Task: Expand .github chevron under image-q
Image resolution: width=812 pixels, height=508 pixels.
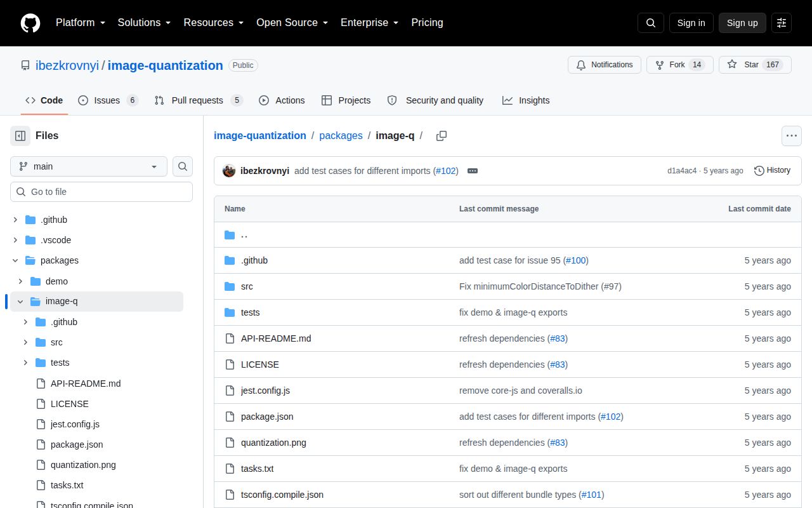Action: [25, 322]
